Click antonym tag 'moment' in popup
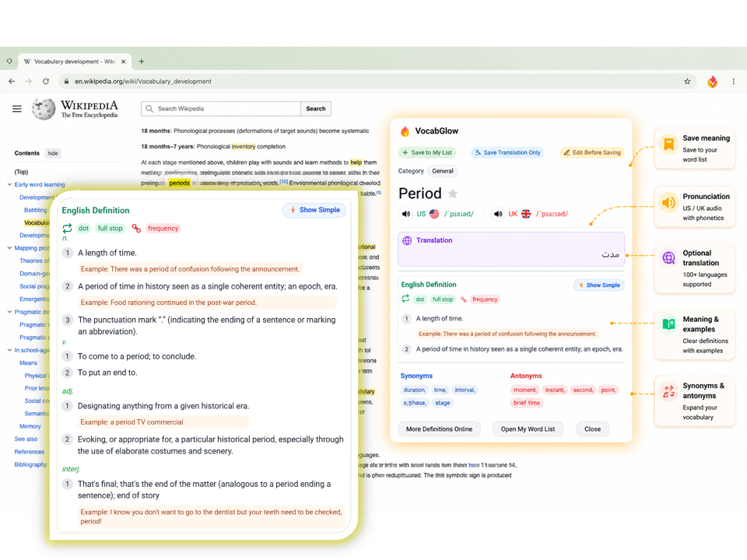This screenshot has width=747, height=560. 524,390
